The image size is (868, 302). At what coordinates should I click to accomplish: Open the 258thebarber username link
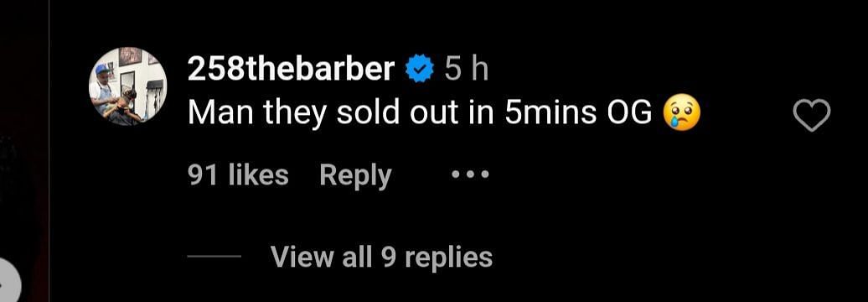coord(292,70)
